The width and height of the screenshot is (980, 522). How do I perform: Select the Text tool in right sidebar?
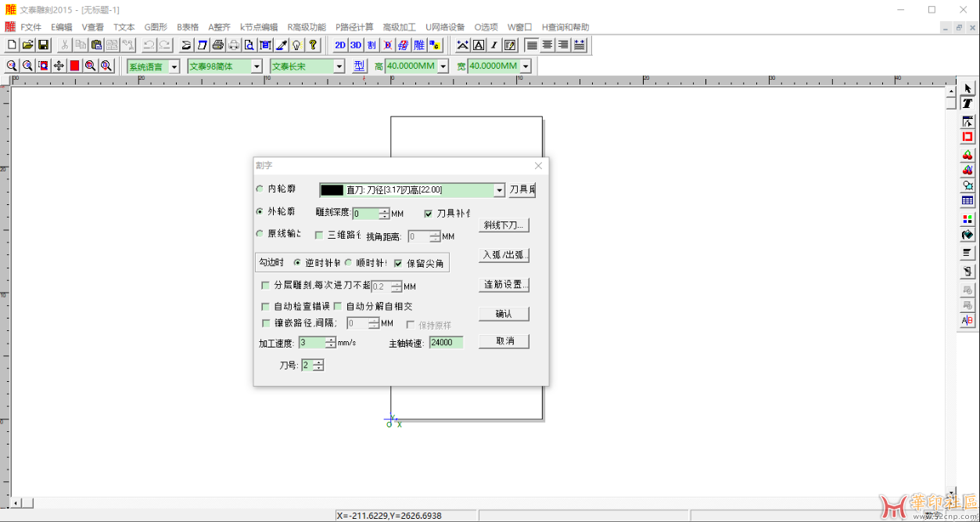click(967, 103)
